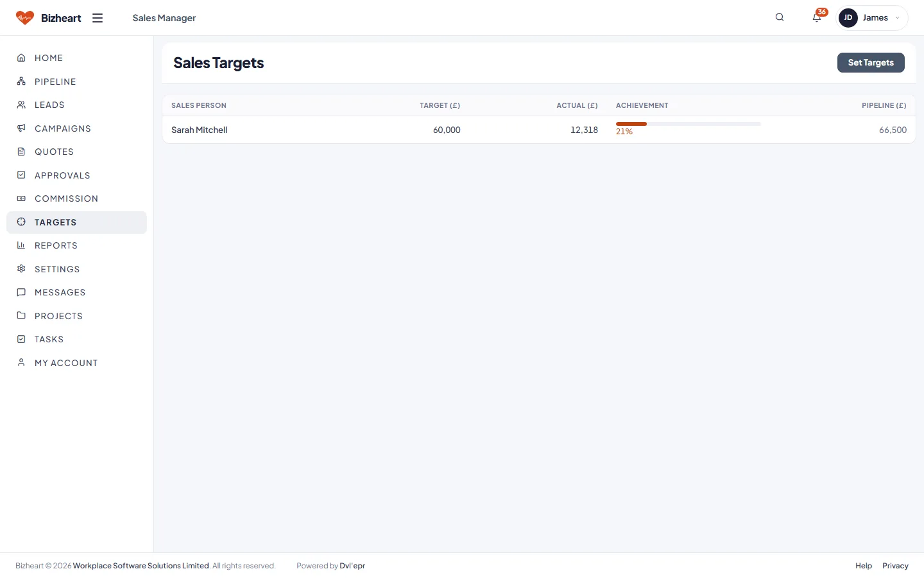
Task: Click the Projects folder icon
Action: click(21, 316)
